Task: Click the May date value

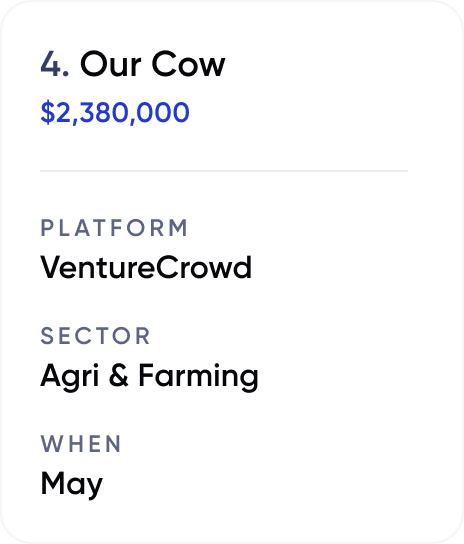Action: 71,484
